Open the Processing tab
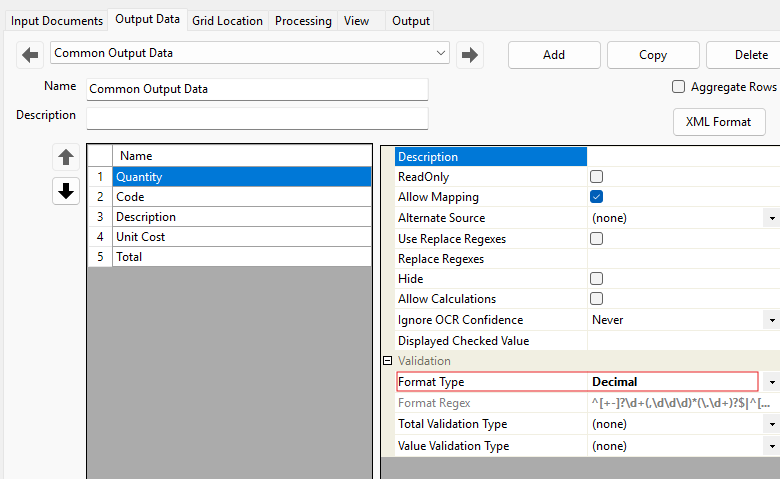 click(x=303, y=21)
